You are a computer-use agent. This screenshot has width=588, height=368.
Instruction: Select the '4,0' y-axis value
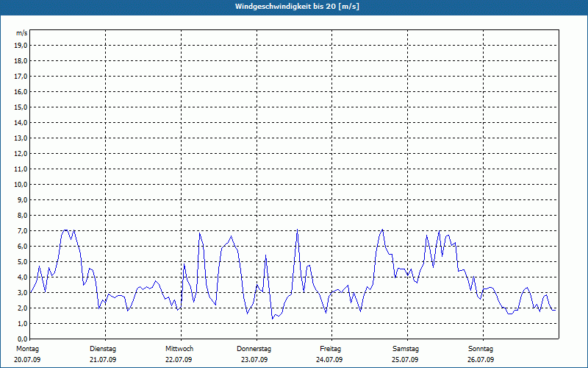22,277
